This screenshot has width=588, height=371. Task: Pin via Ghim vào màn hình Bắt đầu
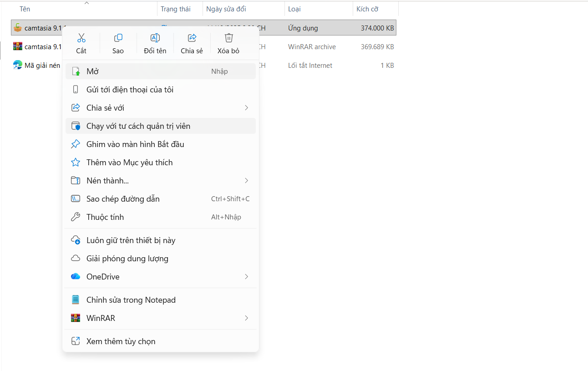pyautogui.click(x=135, y=144)
